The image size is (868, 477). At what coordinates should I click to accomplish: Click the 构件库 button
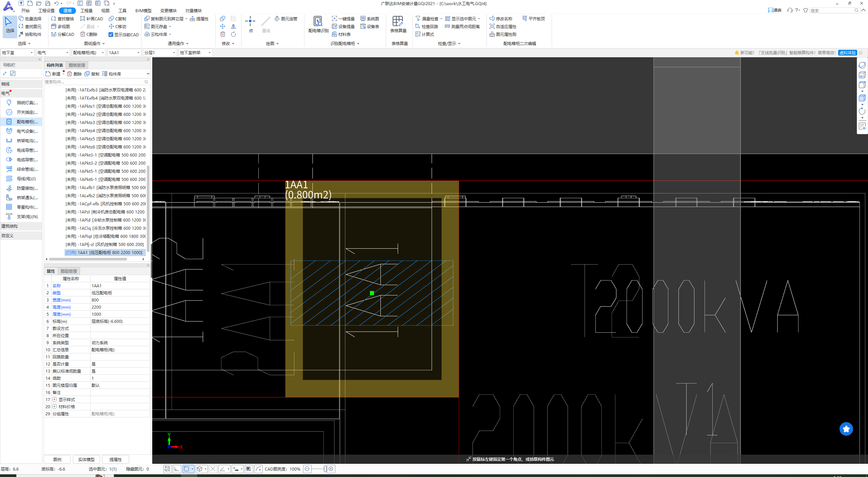pos(112,74)
